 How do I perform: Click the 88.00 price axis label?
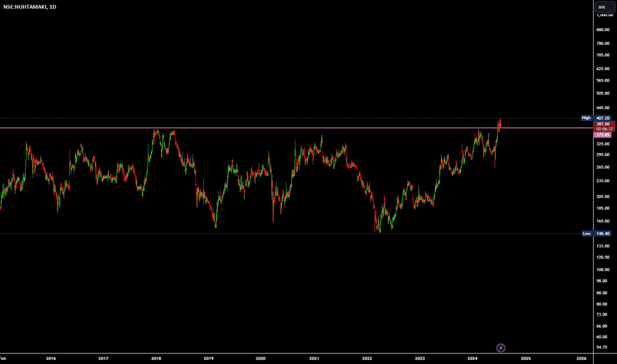tap(602, 293)
